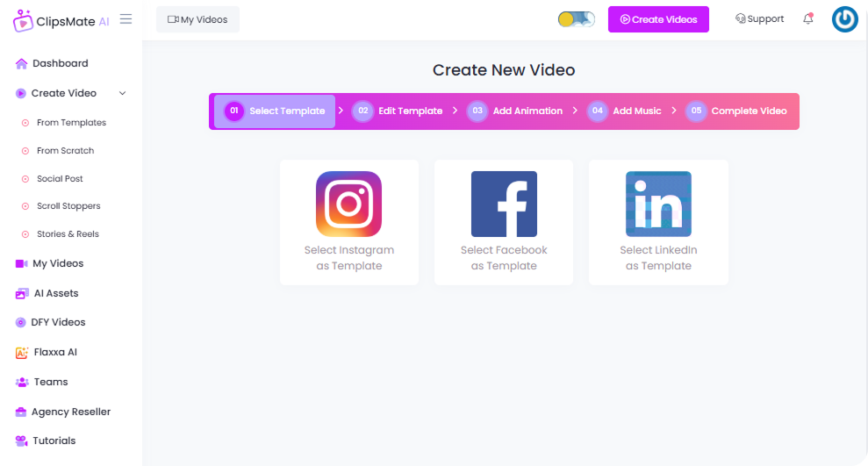The width and height of the screenshot is (868, 466).
Task: Click the blue power profile avatar
Action: click(x=844, y=19)
